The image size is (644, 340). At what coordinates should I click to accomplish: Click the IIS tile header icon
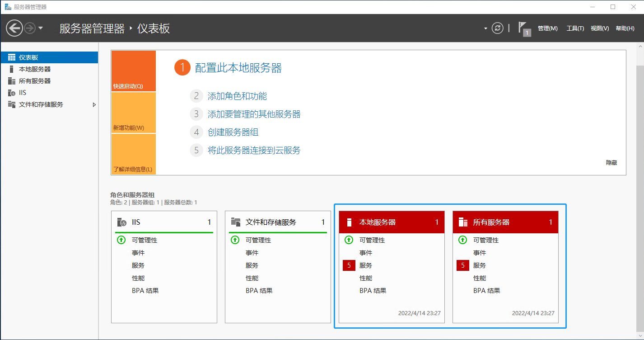[121, 222]
